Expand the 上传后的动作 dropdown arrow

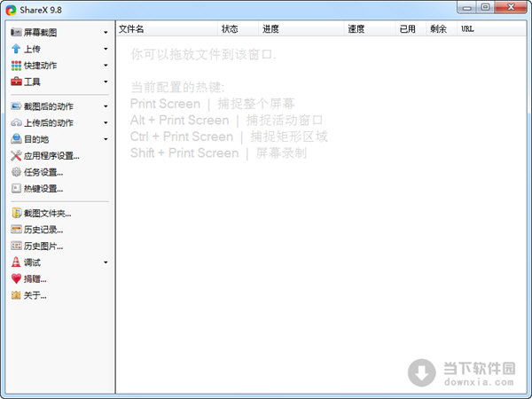(x=106, y=123)
